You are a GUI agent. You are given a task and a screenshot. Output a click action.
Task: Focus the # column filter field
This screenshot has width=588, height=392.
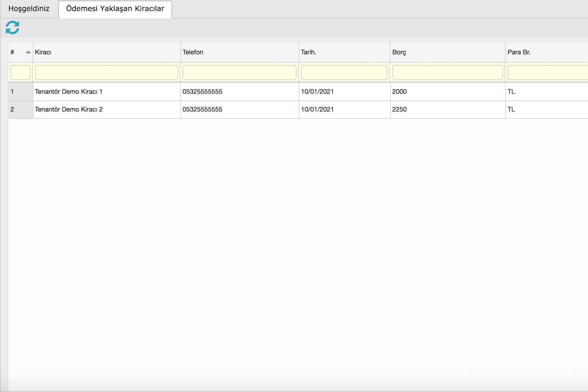(21, 73)
